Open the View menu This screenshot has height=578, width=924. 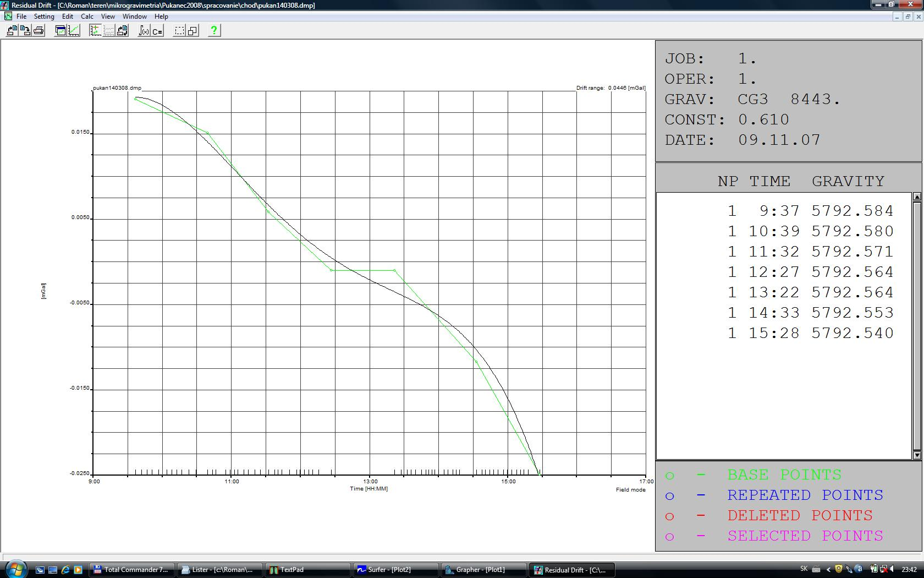[108, 17]
